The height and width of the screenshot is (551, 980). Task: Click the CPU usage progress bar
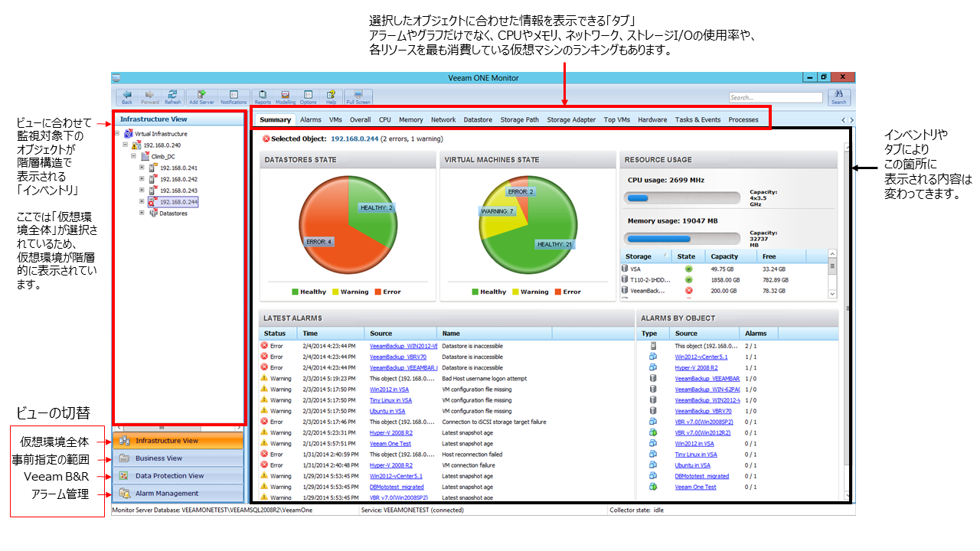pyautogui.click(x=683, y=198)
